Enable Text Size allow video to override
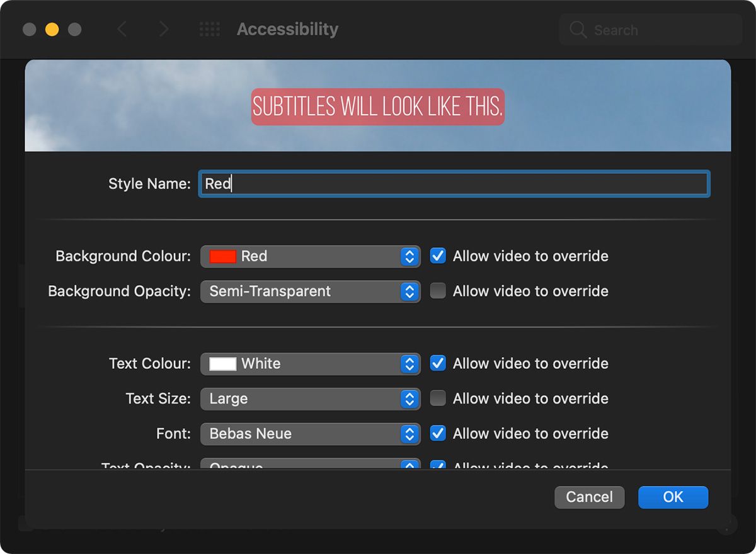 [438, 399]
